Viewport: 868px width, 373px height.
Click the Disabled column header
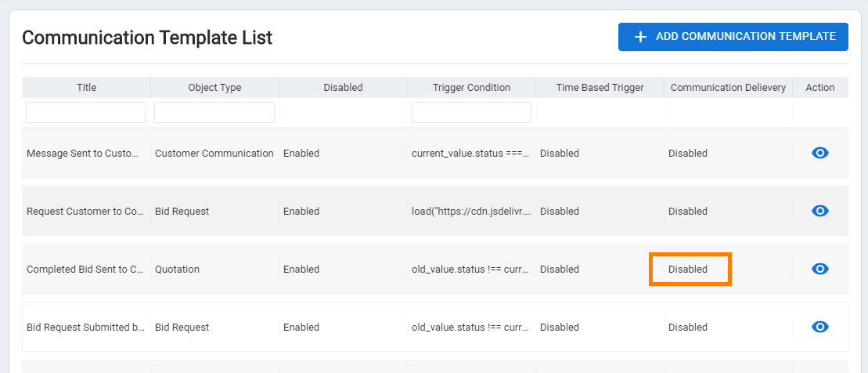tap(344, 88)
